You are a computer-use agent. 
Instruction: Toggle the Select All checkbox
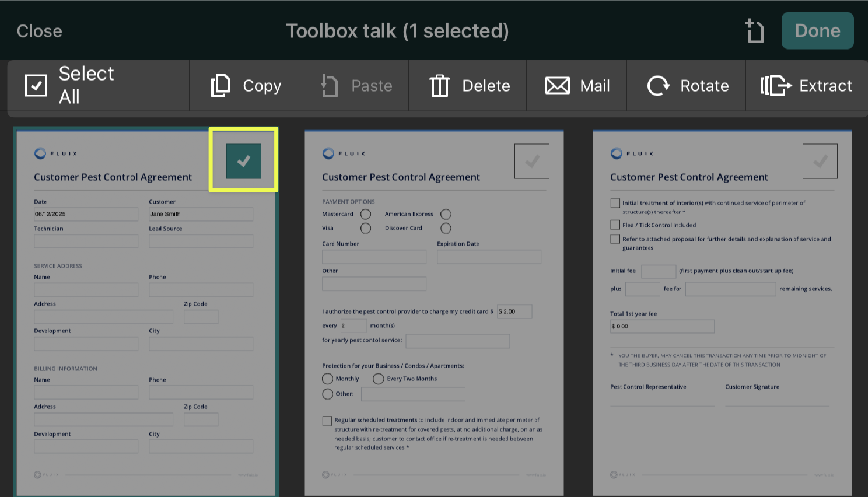coord(36,85)
